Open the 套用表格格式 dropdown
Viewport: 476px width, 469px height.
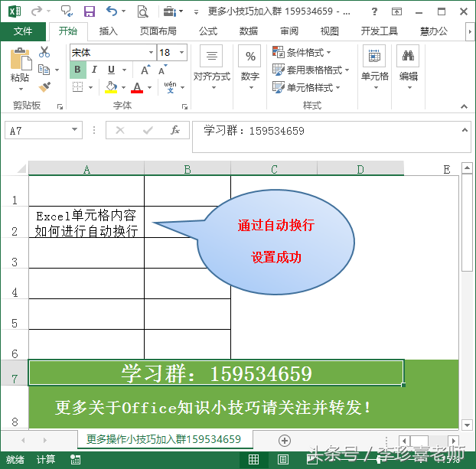[x=311, y=70]
